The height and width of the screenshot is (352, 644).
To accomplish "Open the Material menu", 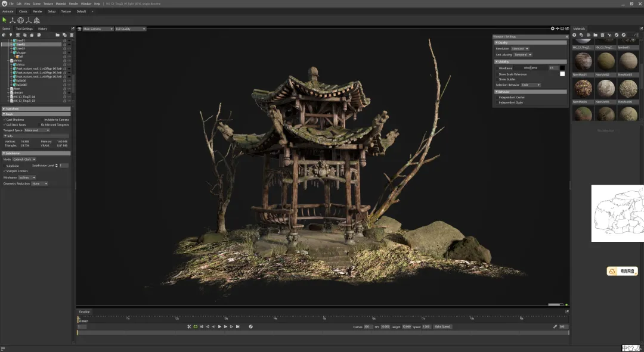I will (61, 4).
